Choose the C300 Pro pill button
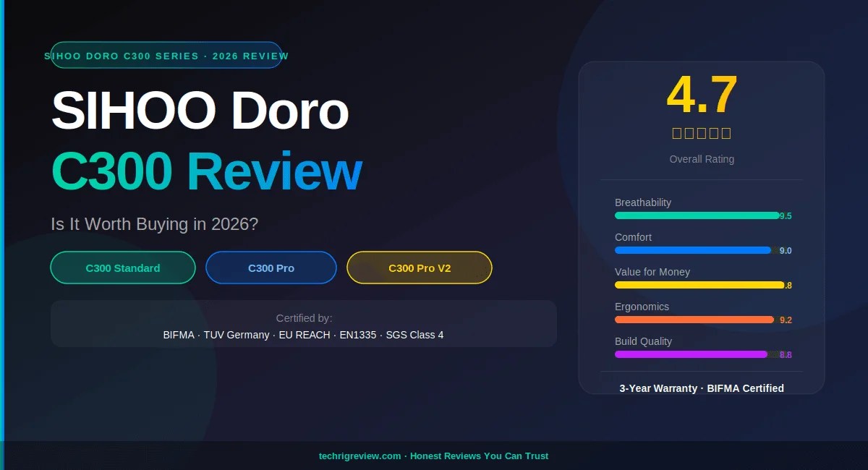This screenshot has width=868, height=470. pos(271,268)
